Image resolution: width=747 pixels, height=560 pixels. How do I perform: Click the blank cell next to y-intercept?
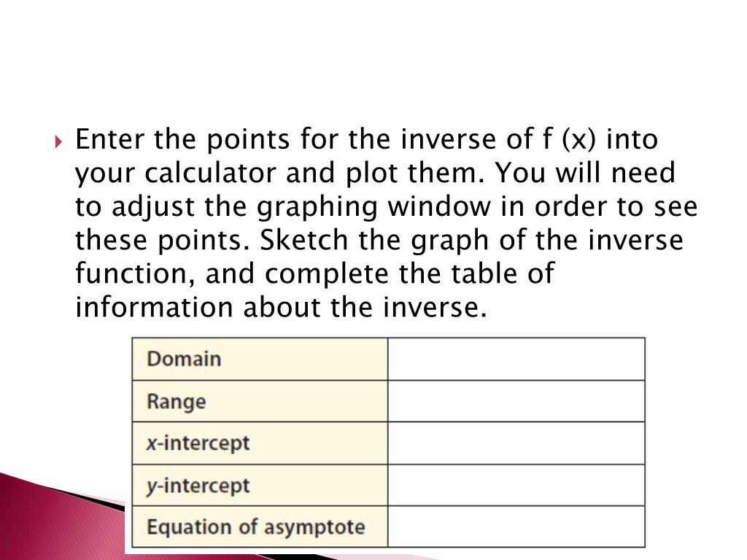(x=516, y=485)
